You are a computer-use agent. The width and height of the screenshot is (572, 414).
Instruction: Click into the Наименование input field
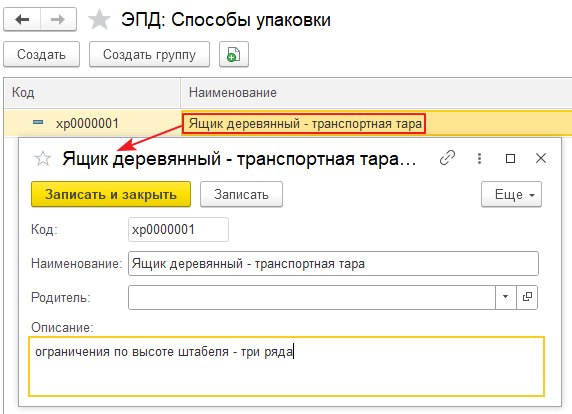point(333,263)
